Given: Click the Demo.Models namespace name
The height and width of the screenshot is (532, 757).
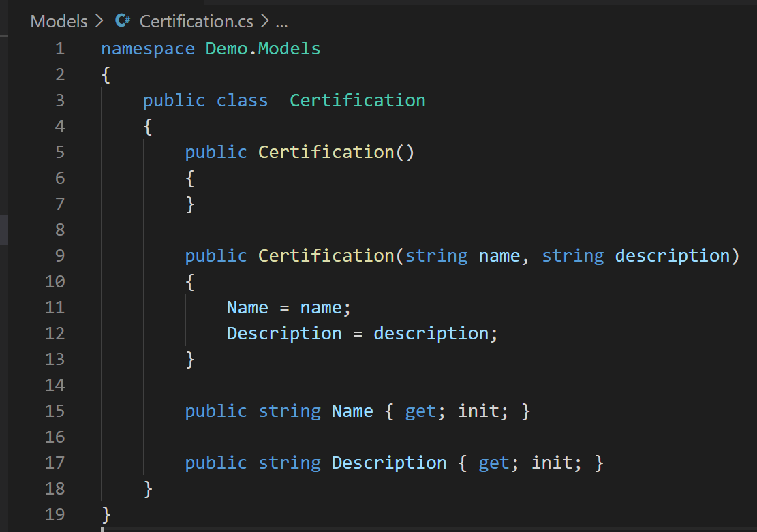Looking at the screenshot, I should click(x=262, y=48).
